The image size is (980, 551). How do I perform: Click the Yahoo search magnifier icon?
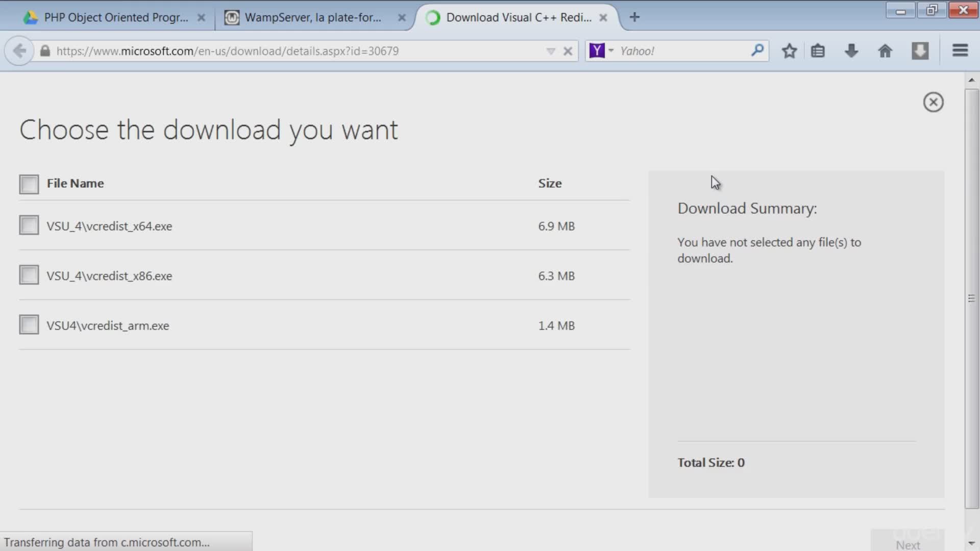click(x=757, y=50)
